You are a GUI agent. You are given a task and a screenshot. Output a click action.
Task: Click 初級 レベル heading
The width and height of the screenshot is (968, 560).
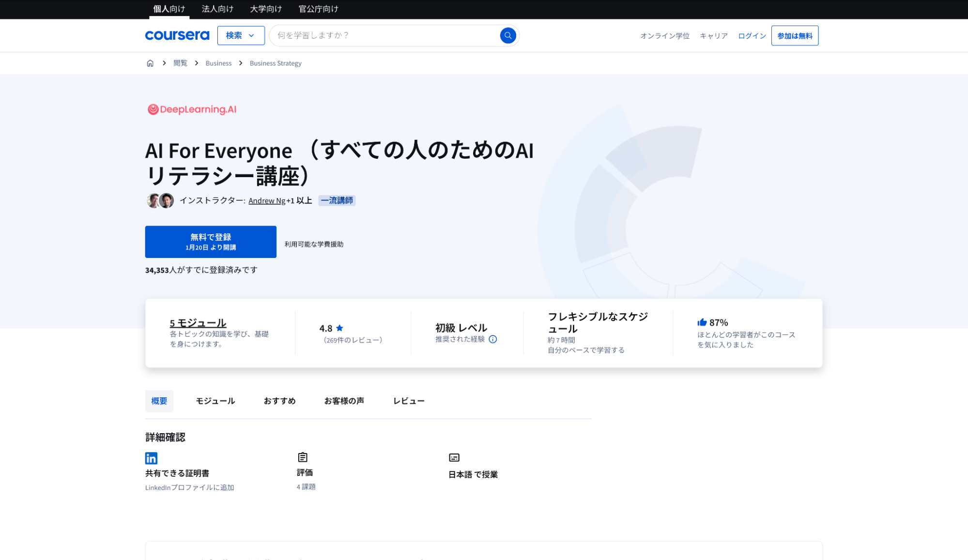(x=461, y=328)
